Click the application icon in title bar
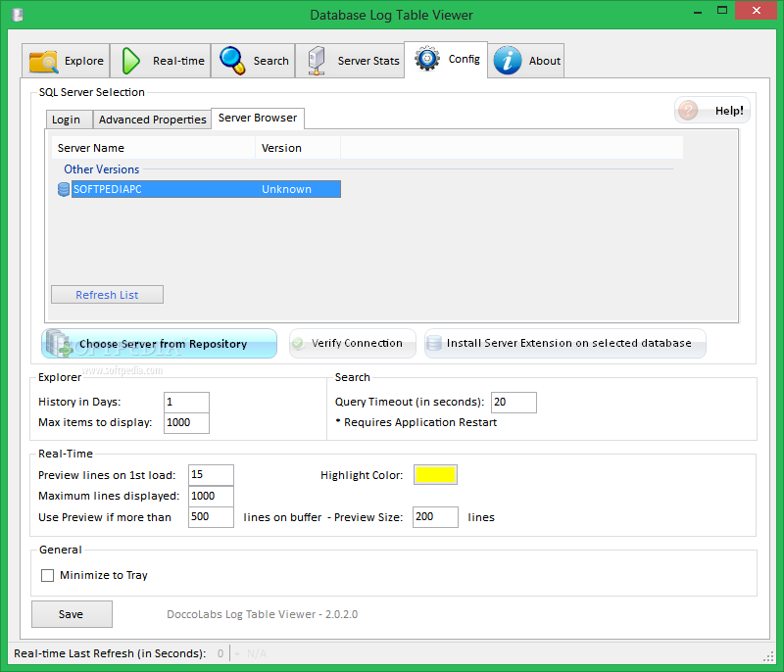 click(x=18, y=15)
